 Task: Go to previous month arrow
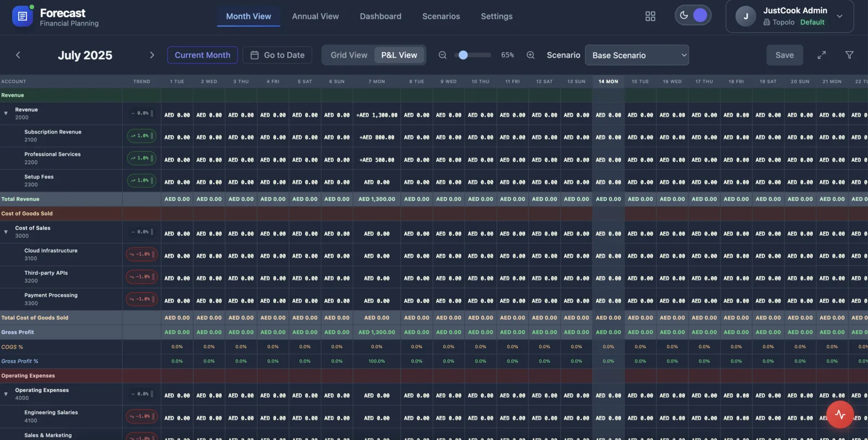18,55
